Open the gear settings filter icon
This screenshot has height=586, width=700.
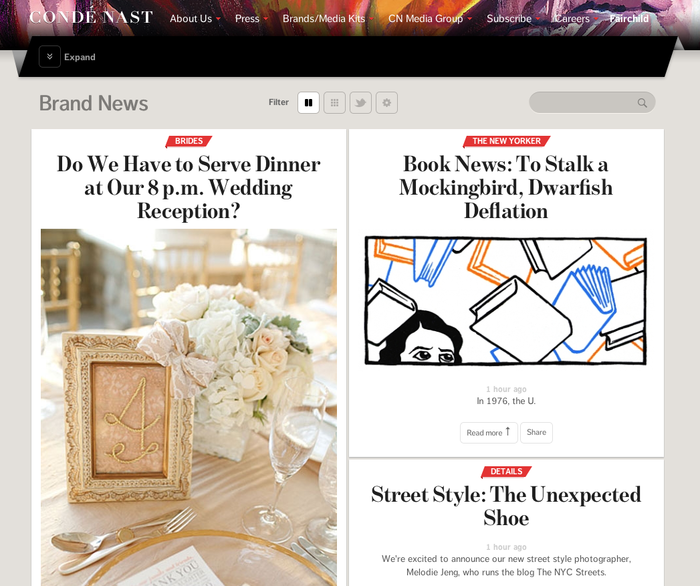(387, 103)
